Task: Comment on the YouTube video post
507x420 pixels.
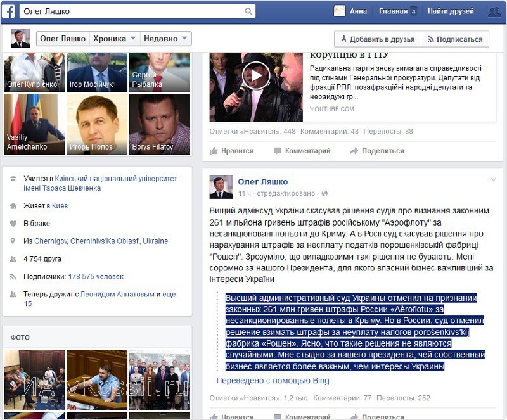Action: point(302,151)
